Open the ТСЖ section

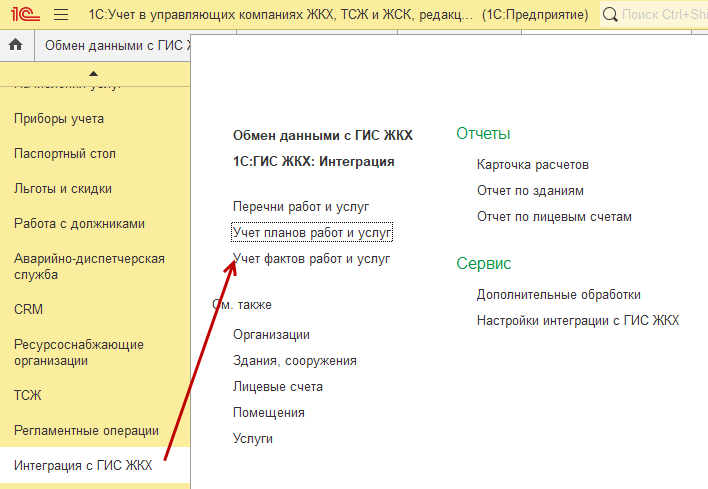[28, 396]
